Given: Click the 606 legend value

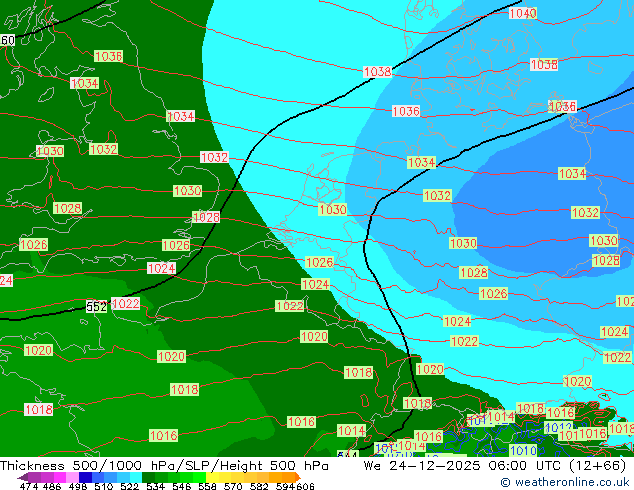Looking at the screenshot, I should [x=305, y=486].
